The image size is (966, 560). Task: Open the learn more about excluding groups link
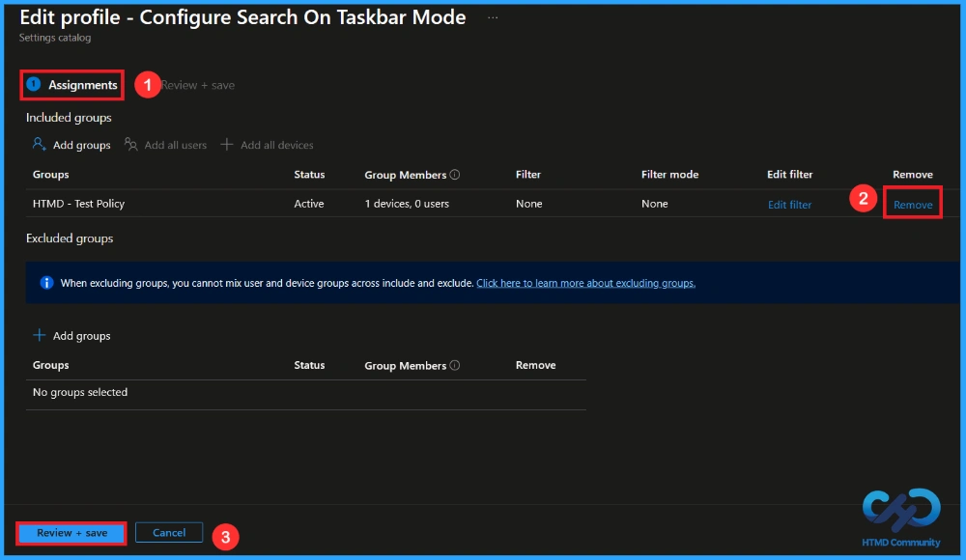[586, 283]
